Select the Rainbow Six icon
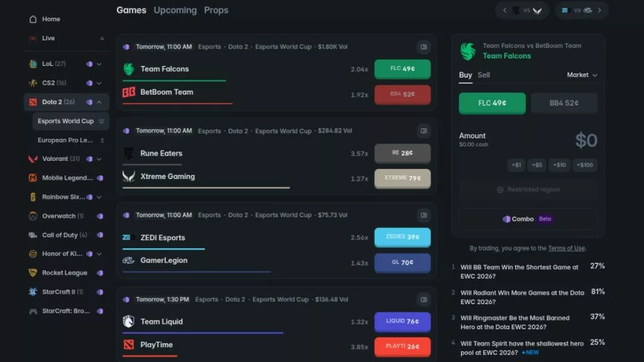 (33, 197)
